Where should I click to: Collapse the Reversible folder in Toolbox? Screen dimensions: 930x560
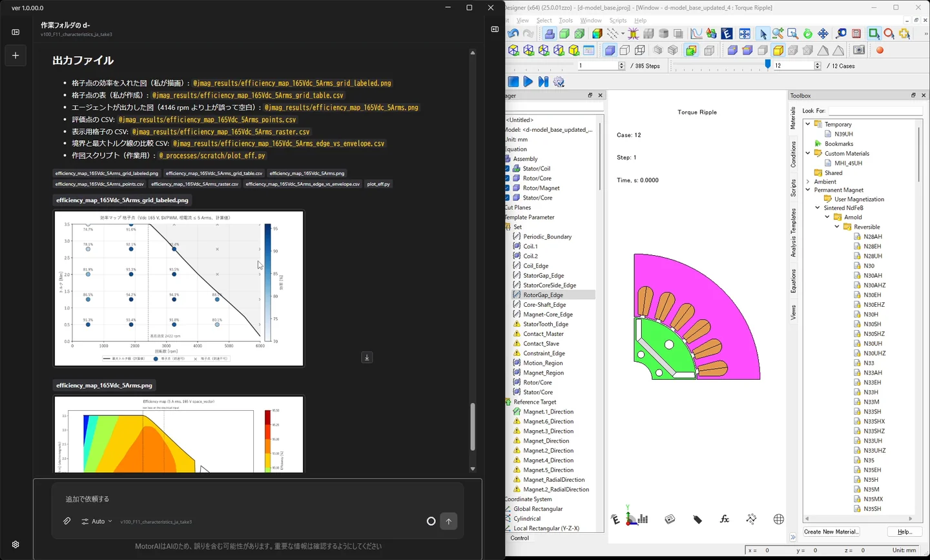coord(837,227)
